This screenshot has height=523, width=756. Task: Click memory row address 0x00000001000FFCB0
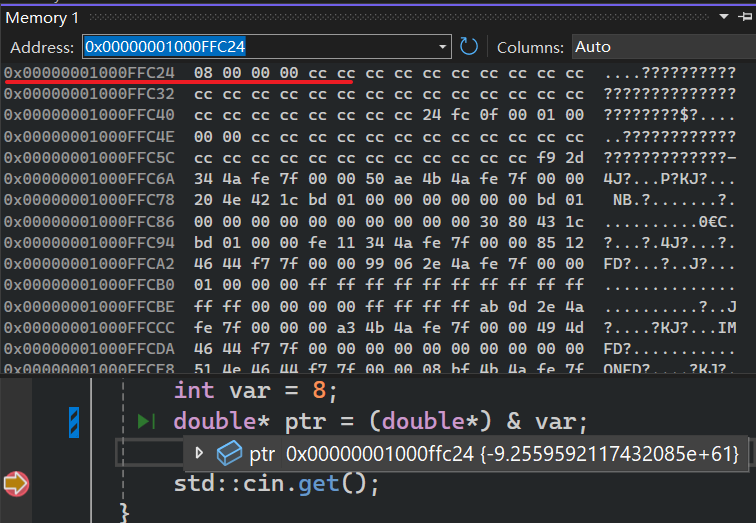(89, 284)
